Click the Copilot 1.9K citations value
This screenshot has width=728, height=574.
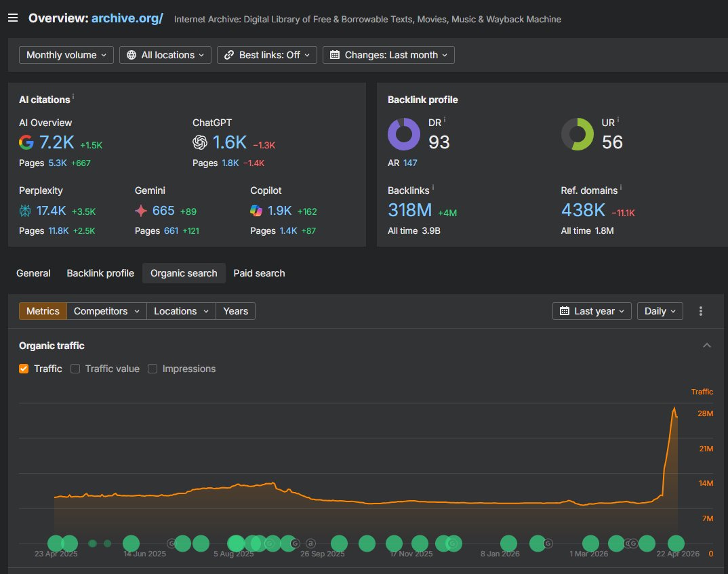click(279, 211)
